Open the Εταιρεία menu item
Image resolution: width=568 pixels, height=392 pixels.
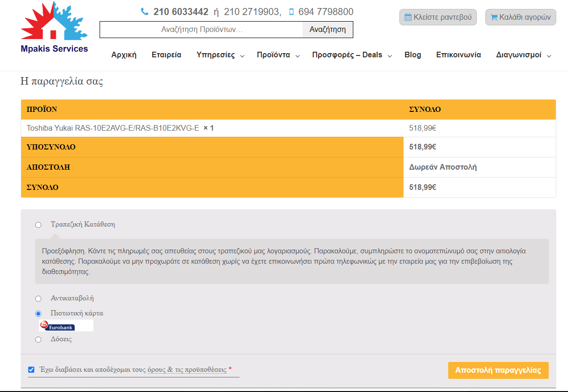click(166, 55)
